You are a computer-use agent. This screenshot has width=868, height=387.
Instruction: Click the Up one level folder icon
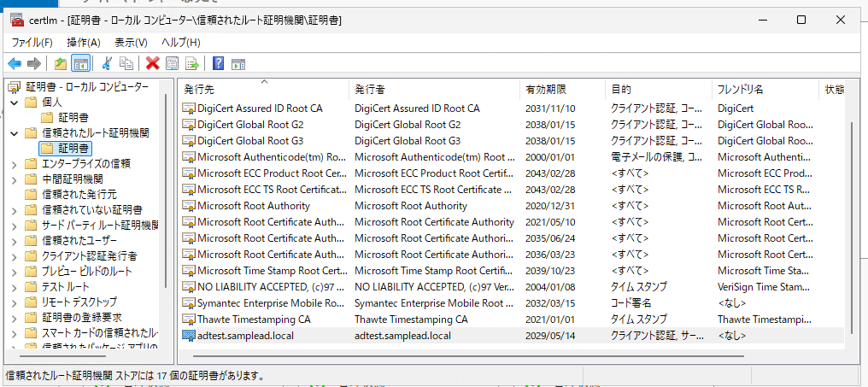[61, 64]
